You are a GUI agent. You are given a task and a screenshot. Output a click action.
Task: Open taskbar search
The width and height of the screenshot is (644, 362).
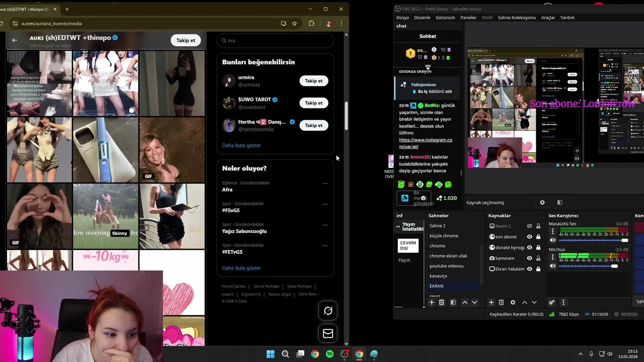click(285, 354)
